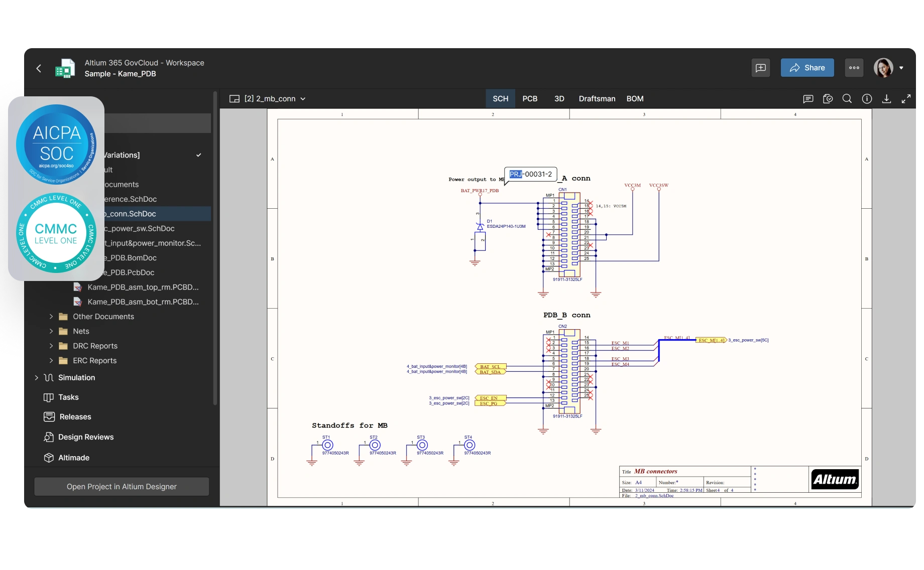924x570 pixels.
Task: Open the document info icon
Action: click(867, 99)
